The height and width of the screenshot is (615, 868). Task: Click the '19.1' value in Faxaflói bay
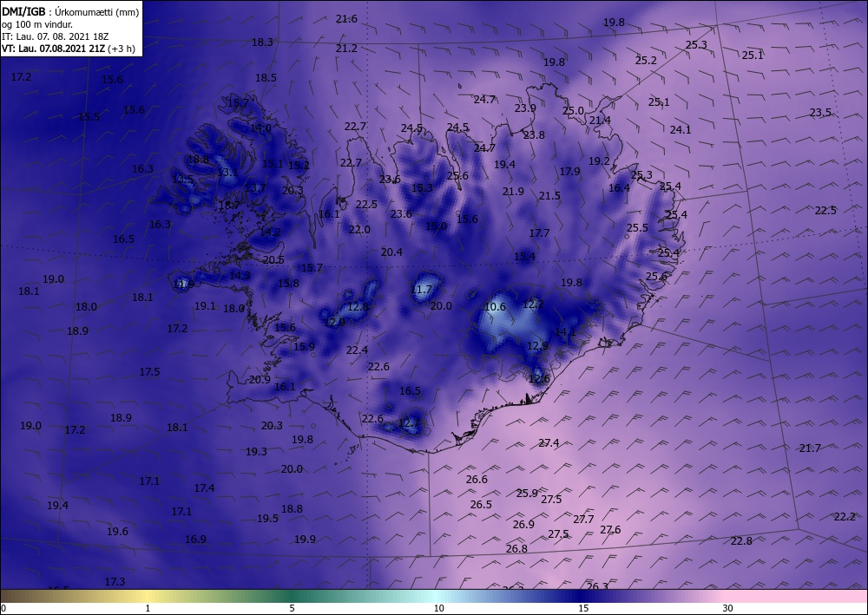205,305
